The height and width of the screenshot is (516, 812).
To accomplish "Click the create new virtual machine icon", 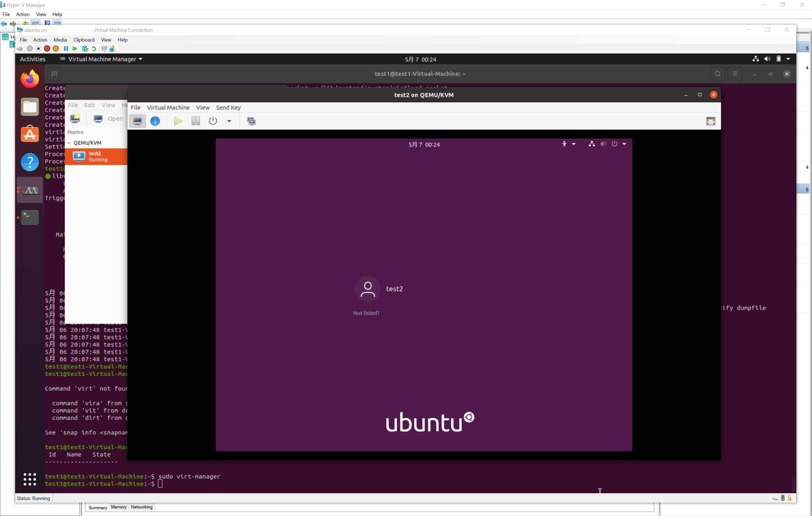I will [x=75, y=118].
